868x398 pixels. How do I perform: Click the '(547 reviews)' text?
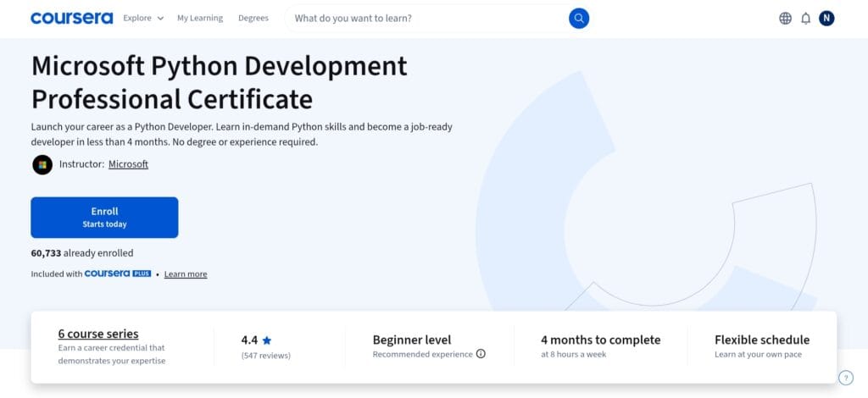265,356
